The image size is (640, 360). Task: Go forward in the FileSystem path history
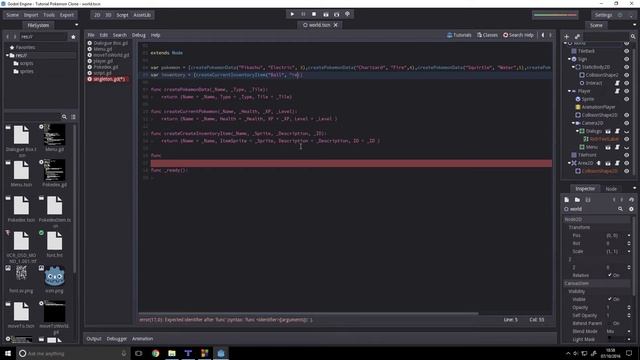15,37
